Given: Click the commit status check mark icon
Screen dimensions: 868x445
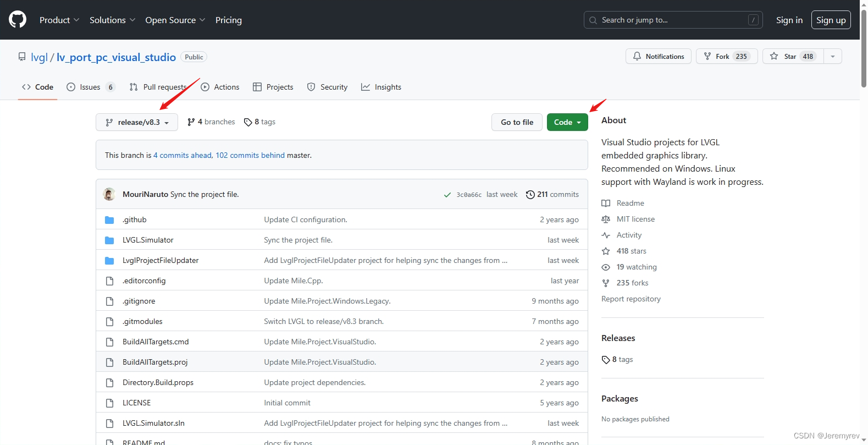Looking at the screenshot, I should [x=447, y=195].
